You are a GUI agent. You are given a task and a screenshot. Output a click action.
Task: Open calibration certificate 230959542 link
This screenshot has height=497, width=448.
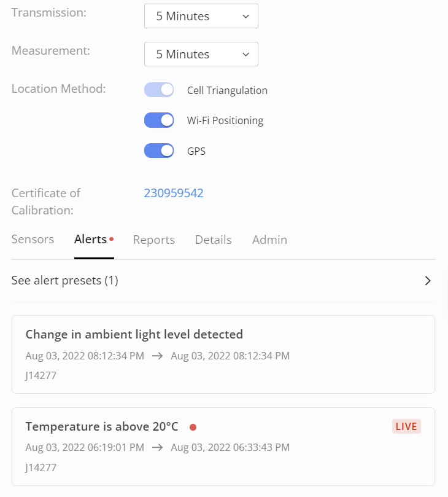click(x=174, y=193)
